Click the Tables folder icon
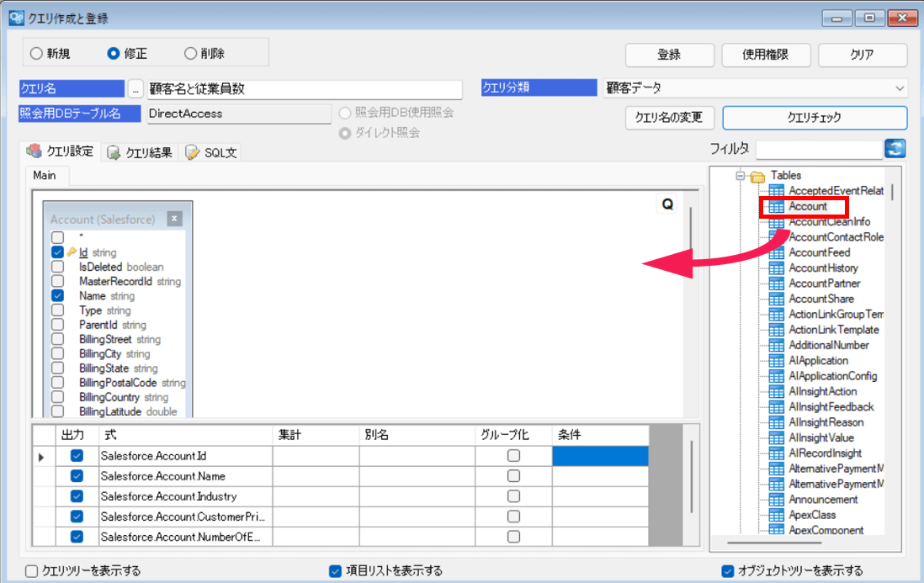 click(758, 176)
